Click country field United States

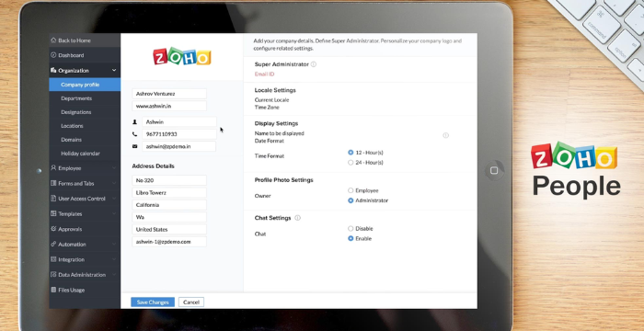[169, 229]
